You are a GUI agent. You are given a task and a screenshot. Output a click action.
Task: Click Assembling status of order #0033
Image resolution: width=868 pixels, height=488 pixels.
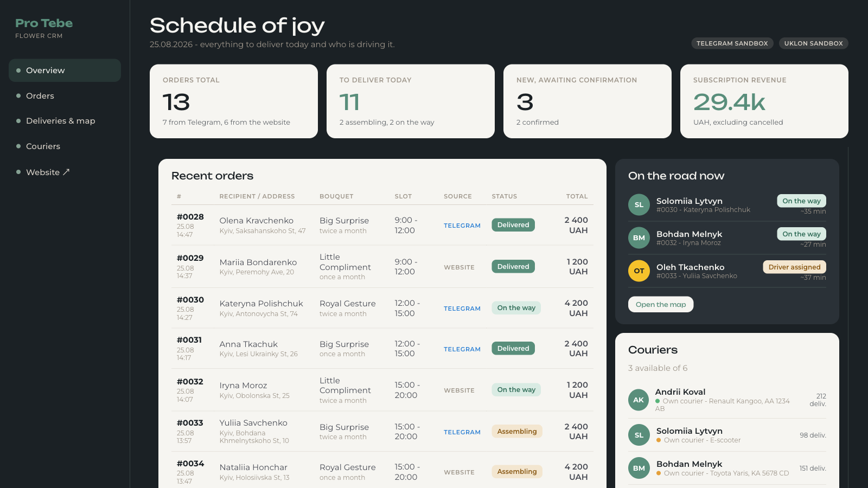click(x=517, y=432)
